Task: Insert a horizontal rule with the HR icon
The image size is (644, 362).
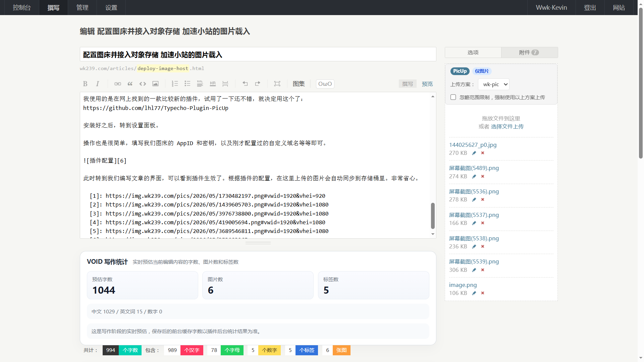Action: click(x=213, y=84)
